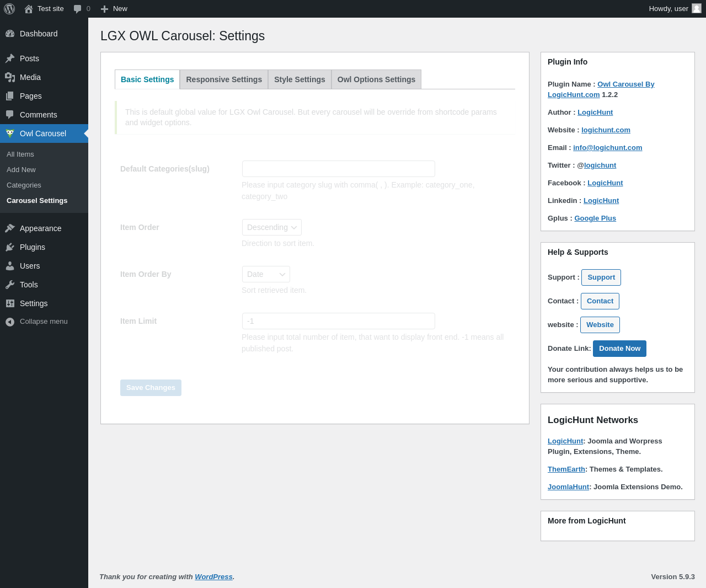Click the Donate Now button
The height and width of the screenshot is (588, 706).
click(x=620, y=349)
